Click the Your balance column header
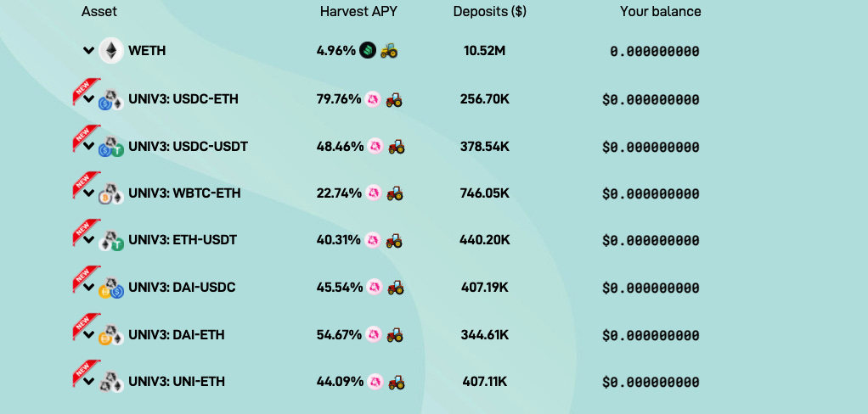868x414 pixels. coord(661,12)
